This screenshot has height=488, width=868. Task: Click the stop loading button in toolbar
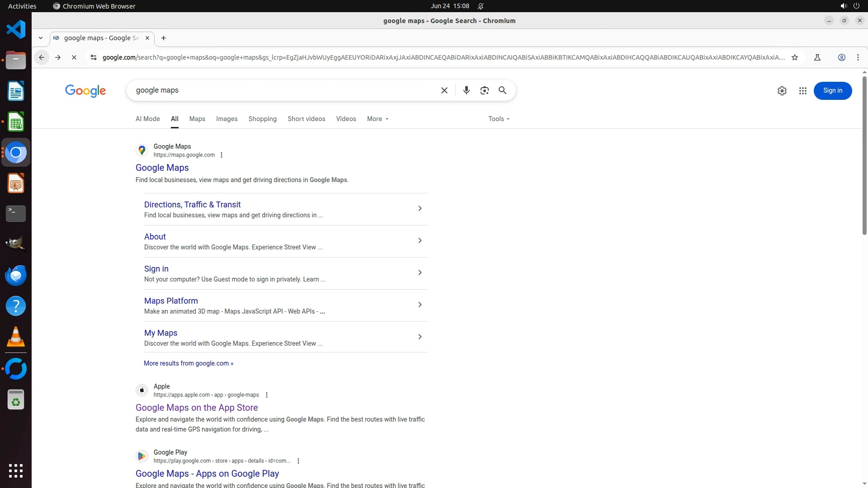[x=74, y=57]
